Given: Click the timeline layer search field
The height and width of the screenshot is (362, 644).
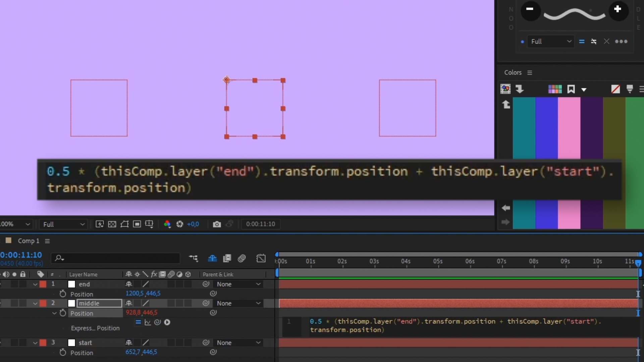Looking at the screenshot, I should tap(117, 258).
